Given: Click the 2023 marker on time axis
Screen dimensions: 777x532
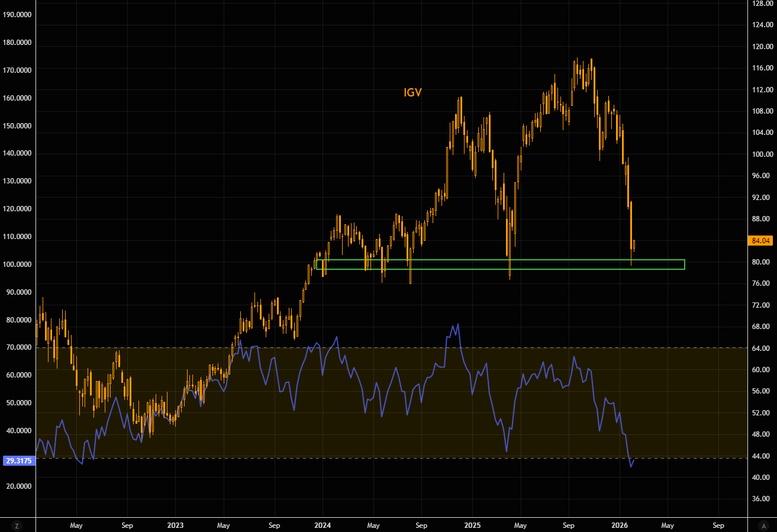Looking at the screenshot, I should 175,525.
